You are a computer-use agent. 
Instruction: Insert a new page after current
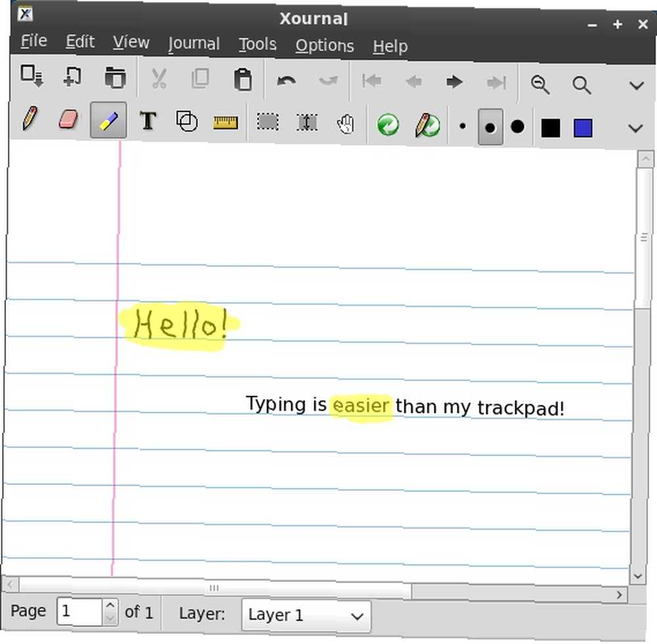[72, 77]
